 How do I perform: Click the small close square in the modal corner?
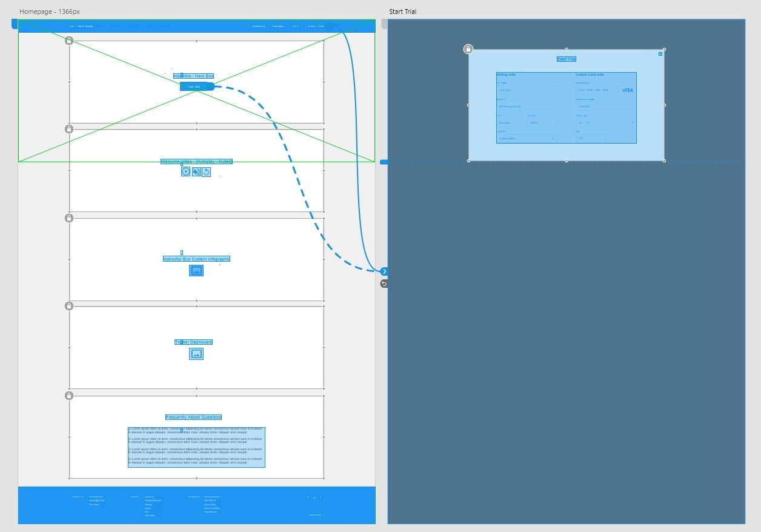pyautogui.click(x=660, y=54)
